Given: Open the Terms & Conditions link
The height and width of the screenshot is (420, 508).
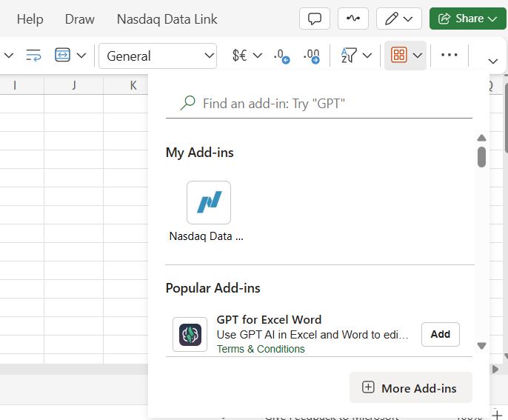Looking at the screenshot, I should click(x=261, y=349).
